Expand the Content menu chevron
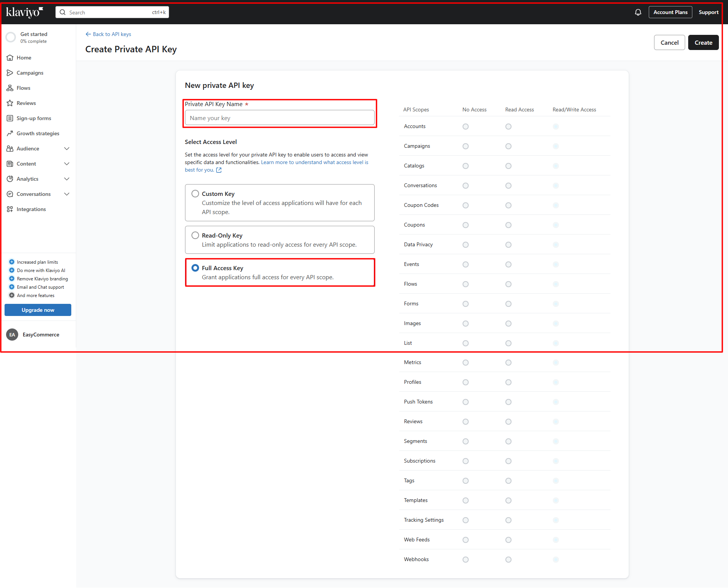Viewport: 728px width, 588px height. pyautogui.click(x=67, y=164)
